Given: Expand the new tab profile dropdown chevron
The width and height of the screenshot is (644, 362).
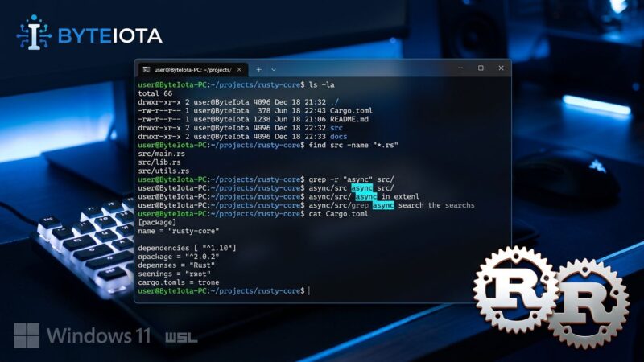Looking at the screenshot, I should 274,70.
